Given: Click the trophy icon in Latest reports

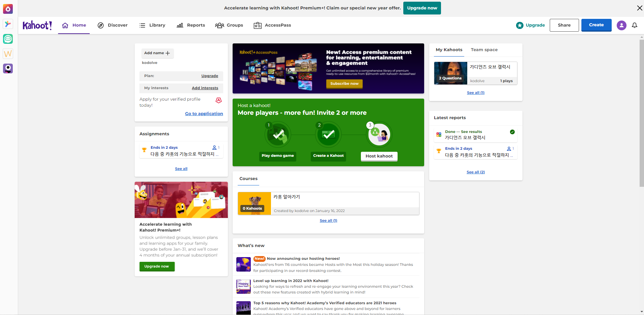Looking at the screenshot, I should [x=439, y=151].
